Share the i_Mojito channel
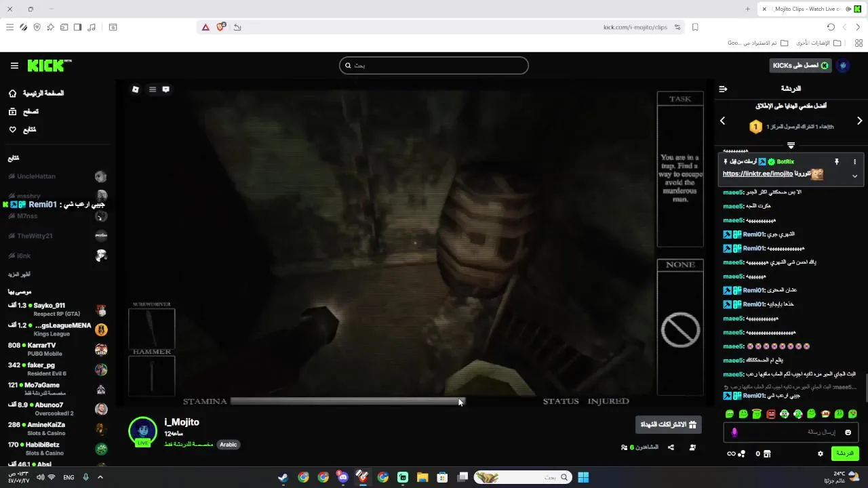Viewport: 868px width, 488px height. coord(671,447)
